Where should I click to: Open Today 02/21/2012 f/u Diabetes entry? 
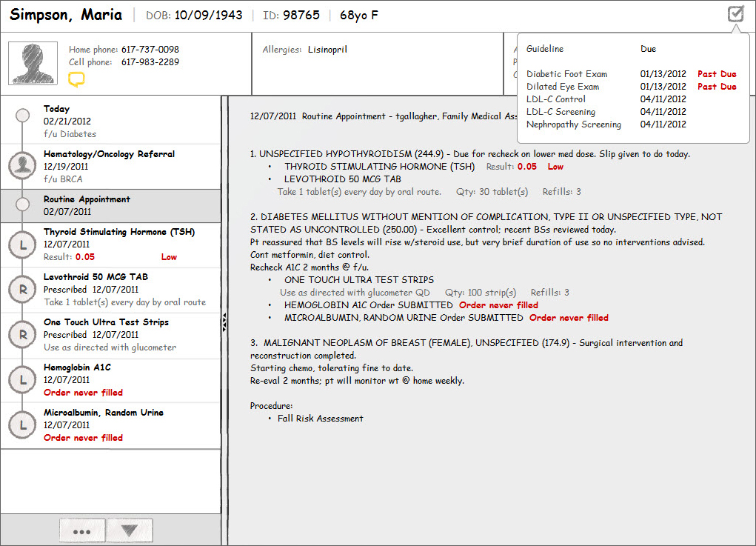click(x=111, y=121)
